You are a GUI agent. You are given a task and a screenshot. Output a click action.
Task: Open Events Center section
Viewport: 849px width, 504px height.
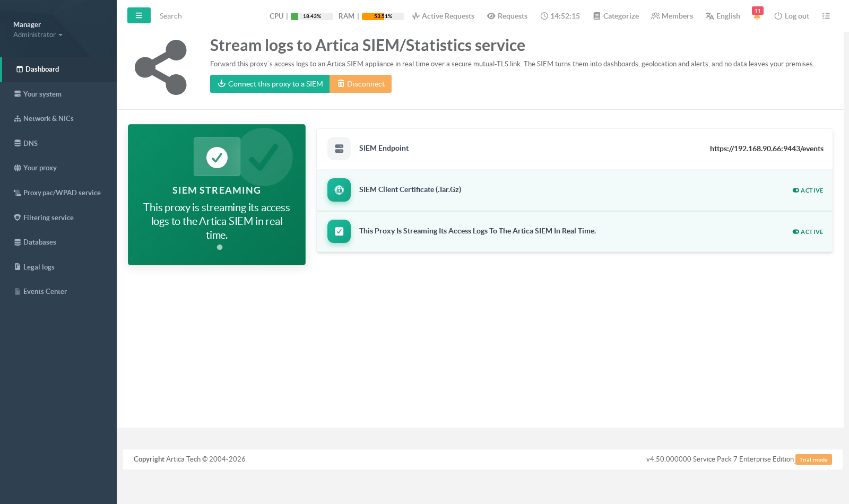click(x=58, y=291)
